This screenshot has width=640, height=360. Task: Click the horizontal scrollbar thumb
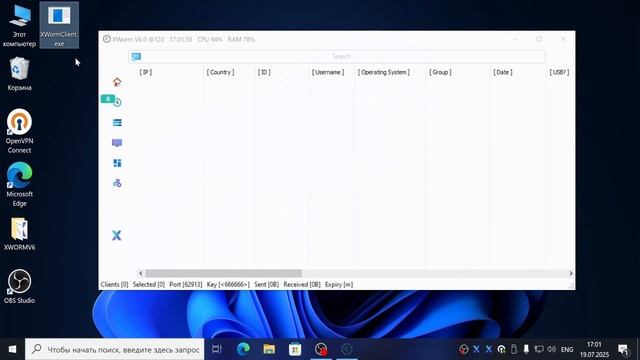tap(223, 273)
